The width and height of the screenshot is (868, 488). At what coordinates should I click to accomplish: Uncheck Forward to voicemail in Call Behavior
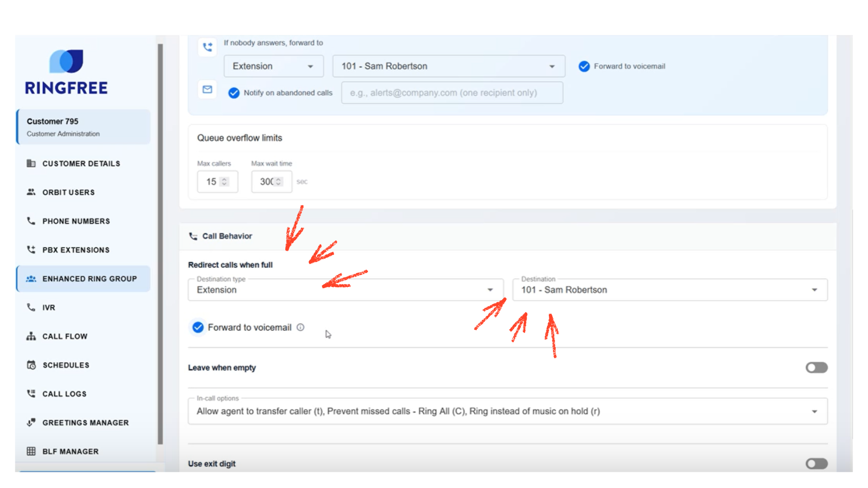198,327
